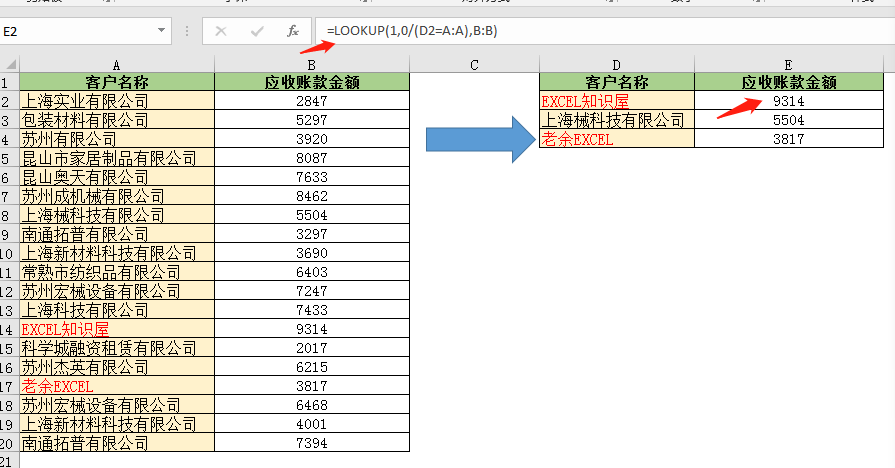Screen dimensions: 895x468
Task: Click cell B5 value 8087
Action: point(312,158)
